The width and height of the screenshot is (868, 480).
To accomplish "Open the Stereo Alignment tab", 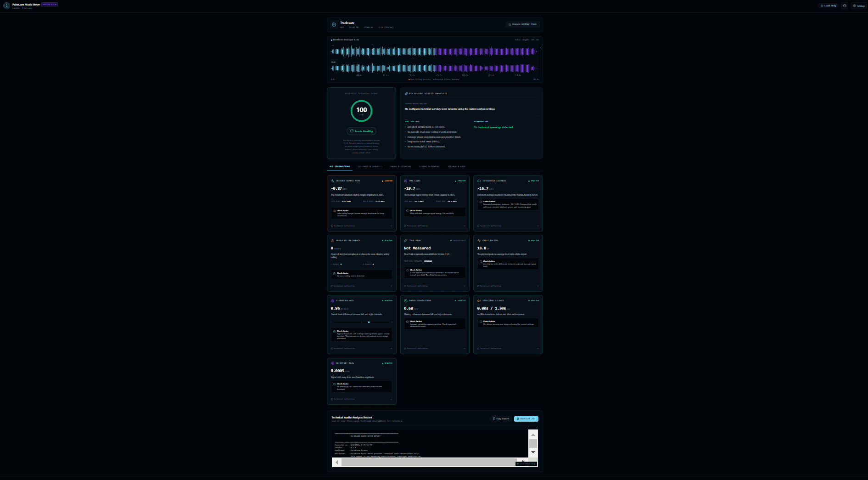I will click(x=429, y=167).
